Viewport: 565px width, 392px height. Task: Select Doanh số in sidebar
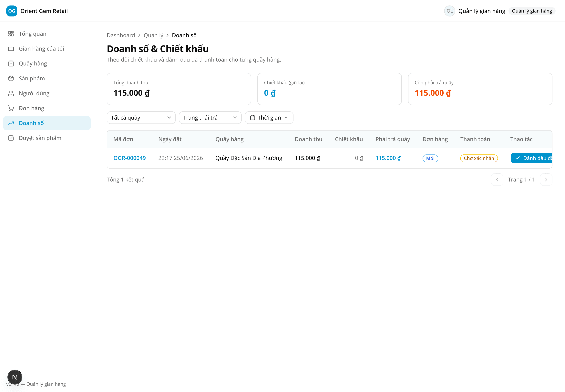pyautogui.click(x=47, y=123)
